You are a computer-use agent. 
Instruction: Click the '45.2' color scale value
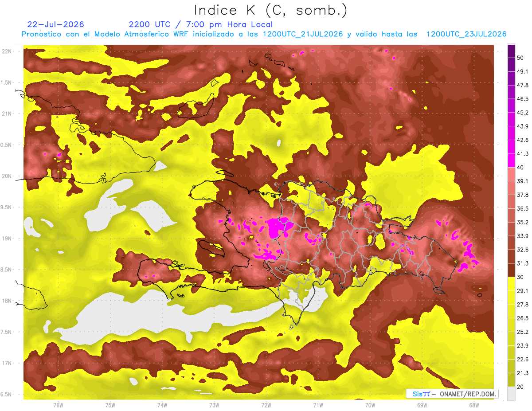click(524, 113)
